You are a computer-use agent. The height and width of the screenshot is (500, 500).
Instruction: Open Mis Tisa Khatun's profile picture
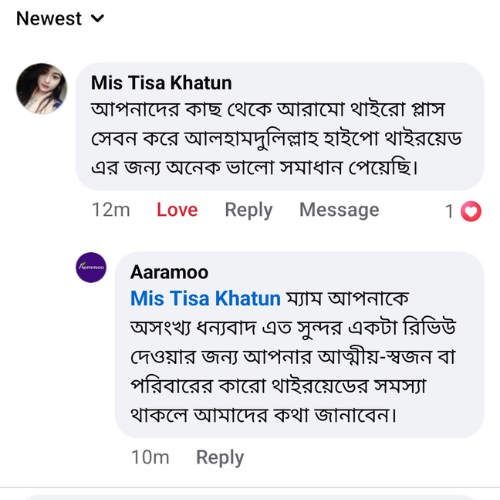point(42,88)
